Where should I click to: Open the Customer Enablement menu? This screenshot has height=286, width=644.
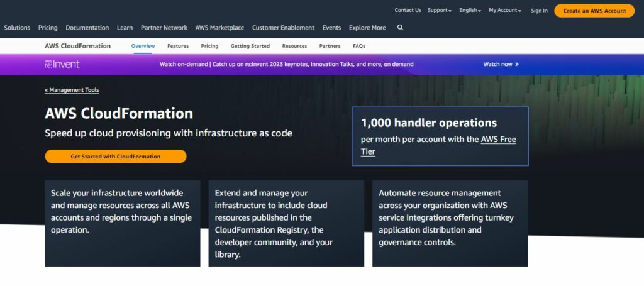(x=283, y=28)
